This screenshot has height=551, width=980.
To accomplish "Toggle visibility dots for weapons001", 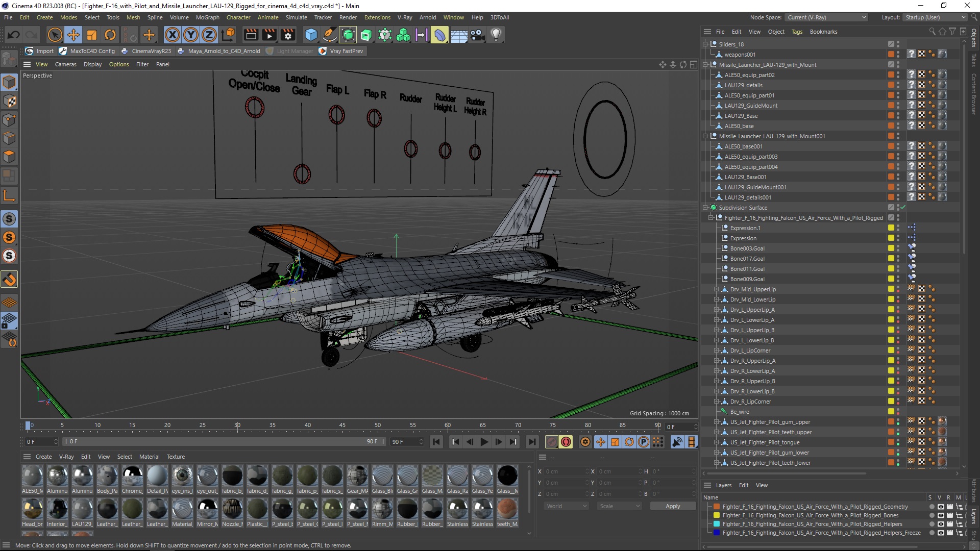I will click(x=898, y=55).
